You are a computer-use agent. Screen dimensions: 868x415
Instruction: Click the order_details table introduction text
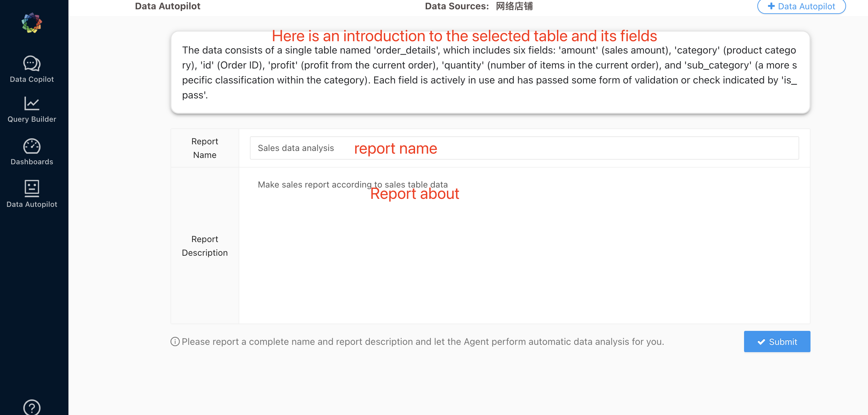[x=489, y=72]
